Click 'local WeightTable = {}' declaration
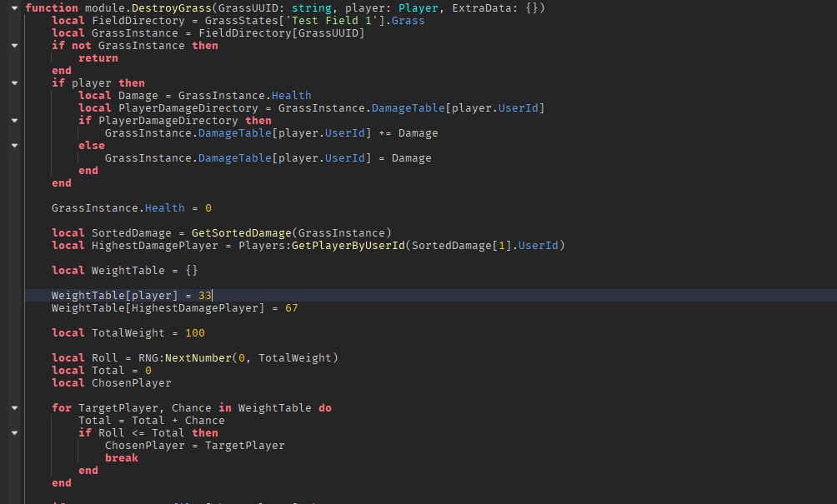 point(125,271)
